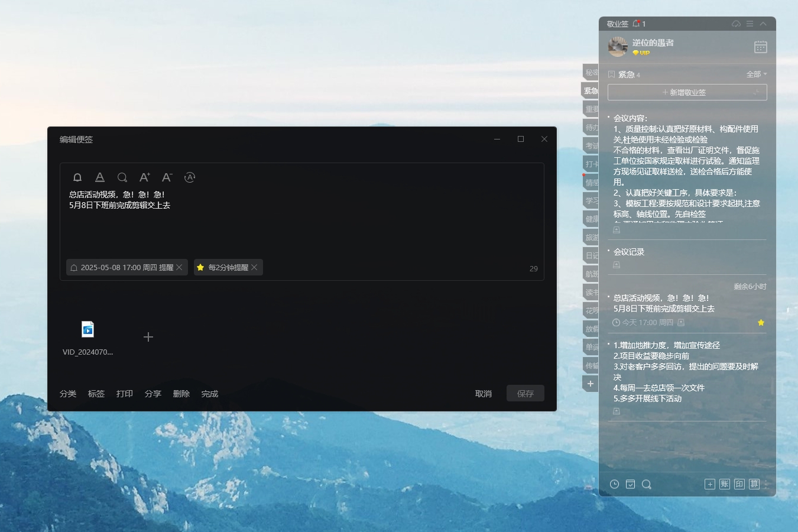Click the plus box icon at panel bottom
The width and height of the screenshot is (798, 532).
(710, 484)
